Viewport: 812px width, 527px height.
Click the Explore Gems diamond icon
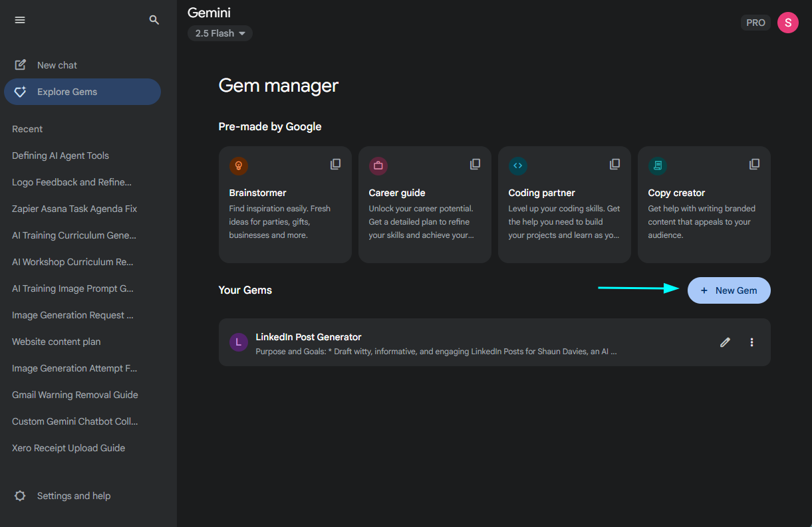pyautogui.click(x=21, y=92)
